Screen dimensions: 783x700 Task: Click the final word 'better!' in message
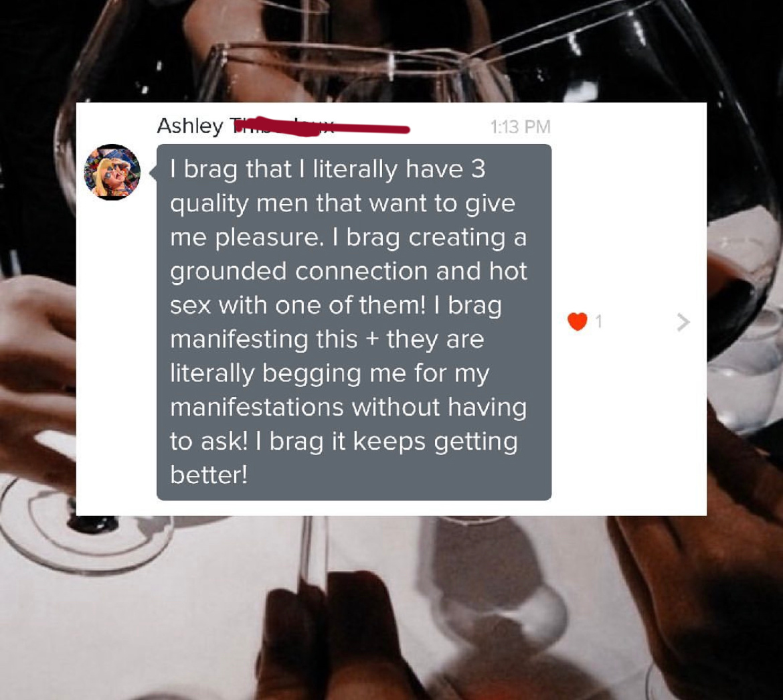pyautogui.click(x=209, y=475)
